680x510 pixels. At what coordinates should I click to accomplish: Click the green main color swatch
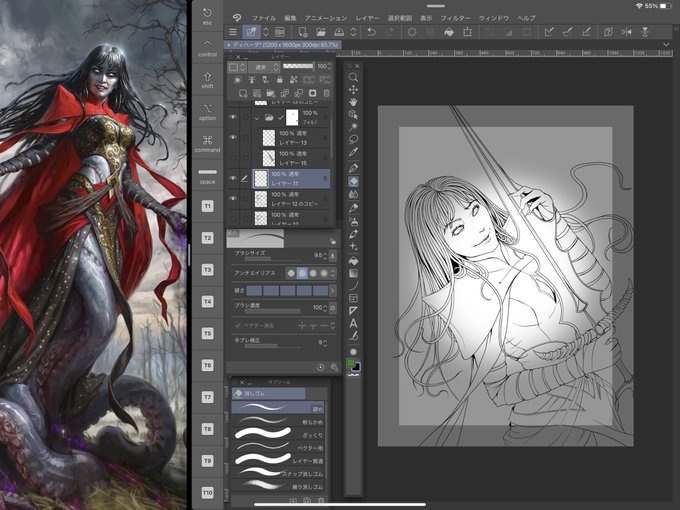coord(351,363)
